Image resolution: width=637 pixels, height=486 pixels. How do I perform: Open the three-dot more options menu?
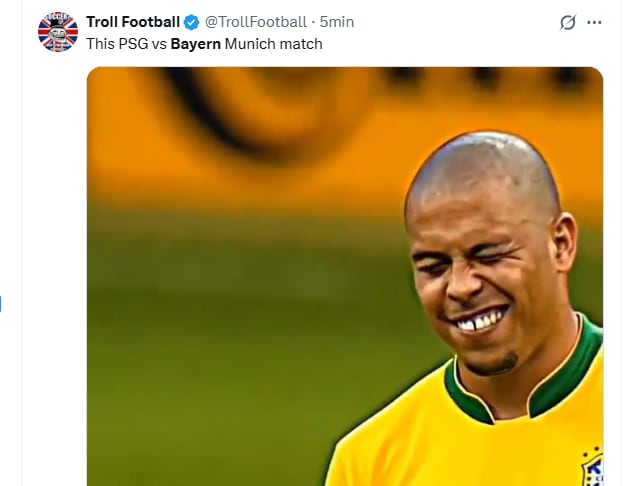[595, 22]
